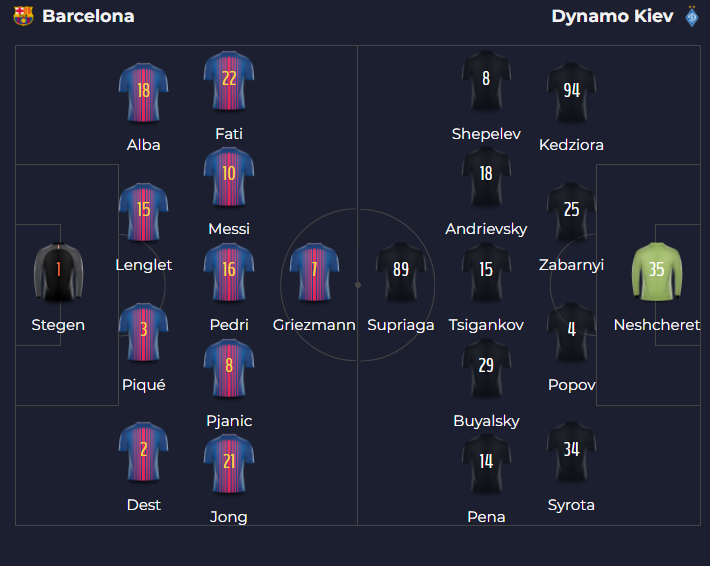Select Jong's number 21 shirt

tap(229, 464)
